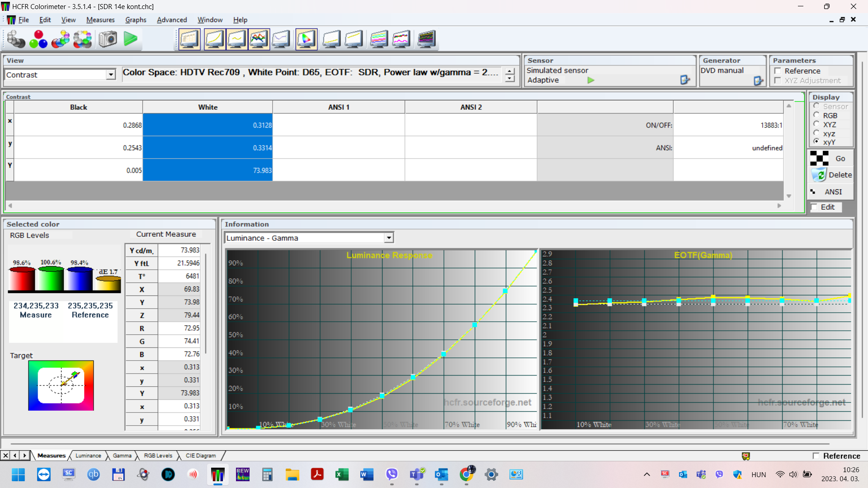Viewport: 868px width, 488px height.
Task: Open the CIE diagram monitor icon
Action: click(x=306, y=39)
